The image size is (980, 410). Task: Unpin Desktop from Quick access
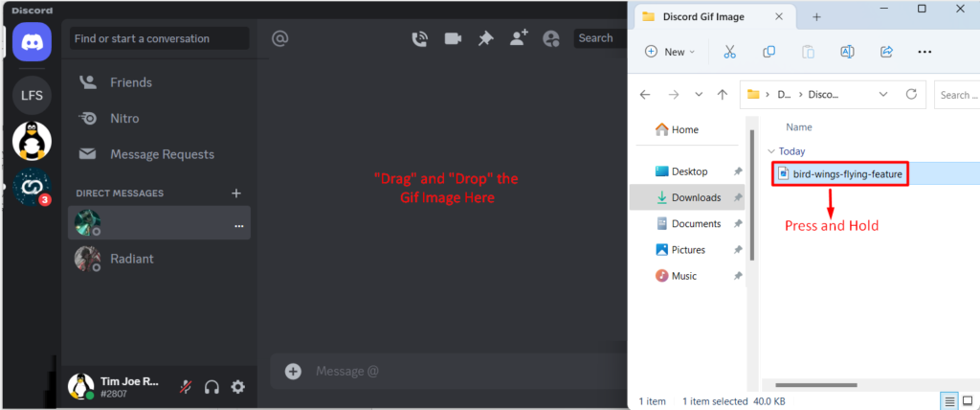pyautogui.click(x=738, y=171)
